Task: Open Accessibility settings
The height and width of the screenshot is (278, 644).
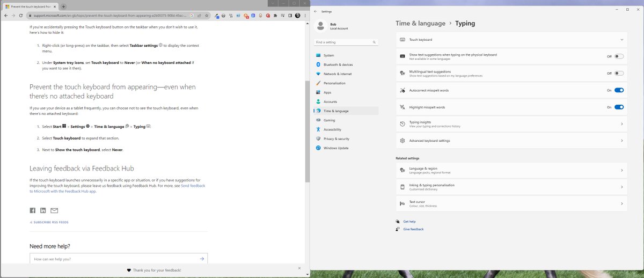Action: click(x=346, y=129)
